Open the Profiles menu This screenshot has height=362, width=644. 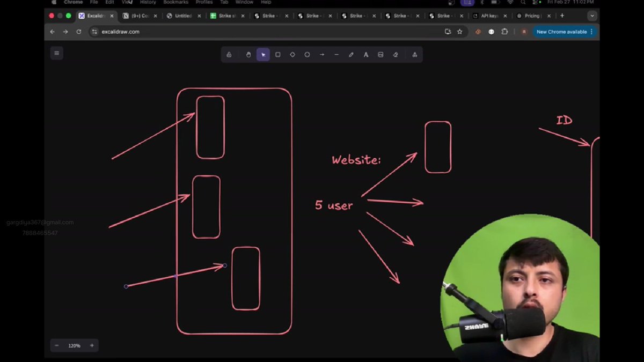point(204,2)
